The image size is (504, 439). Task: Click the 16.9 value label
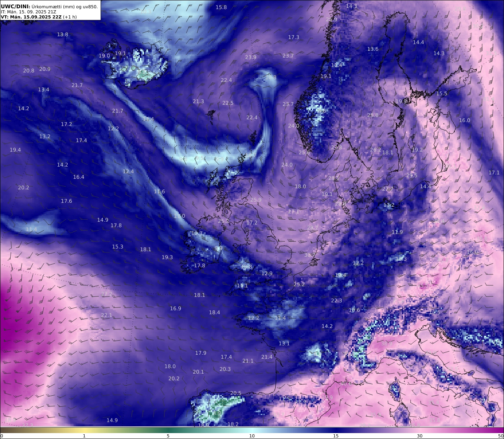[x=176, y=308]
